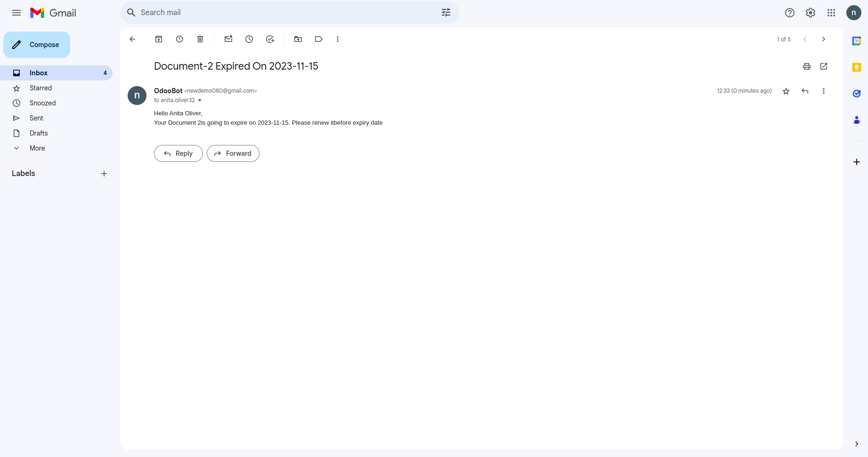Open Google apps grid
The image size is (868, 457).
[x=831, y=13]
